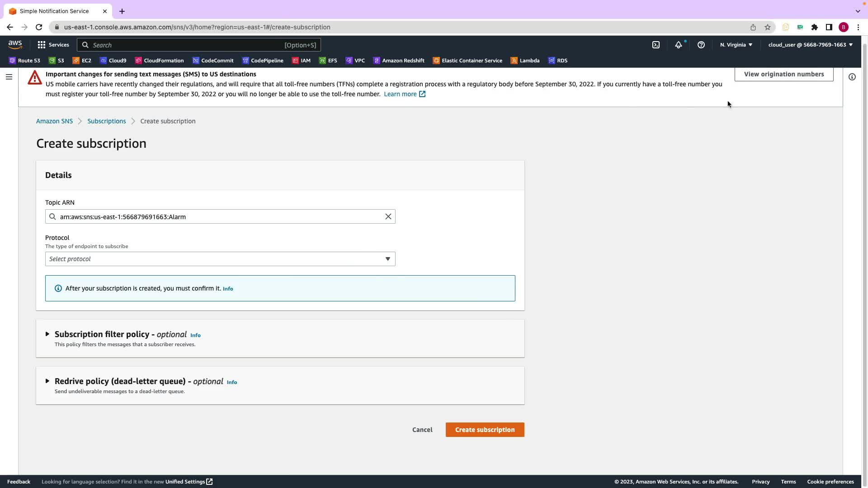Click into the Topic ARN field
Viewport: 868px width, 488px height.
coord(217,217)
